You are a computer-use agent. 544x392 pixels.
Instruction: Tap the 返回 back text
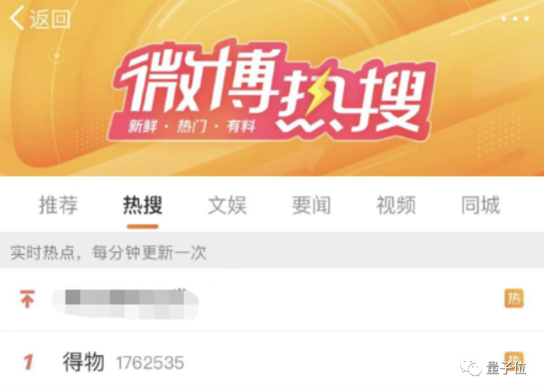pos(50,18)
